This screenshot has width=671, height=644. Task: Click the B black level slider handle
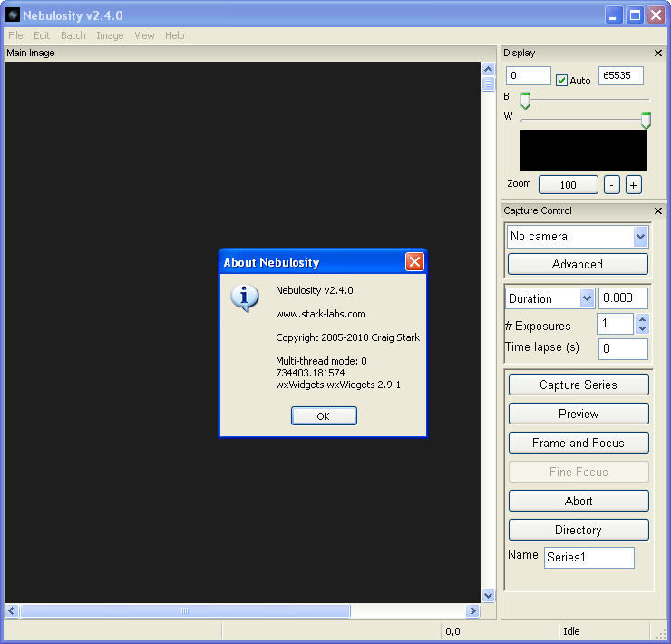pyautogui.click(x=525, y=101)
